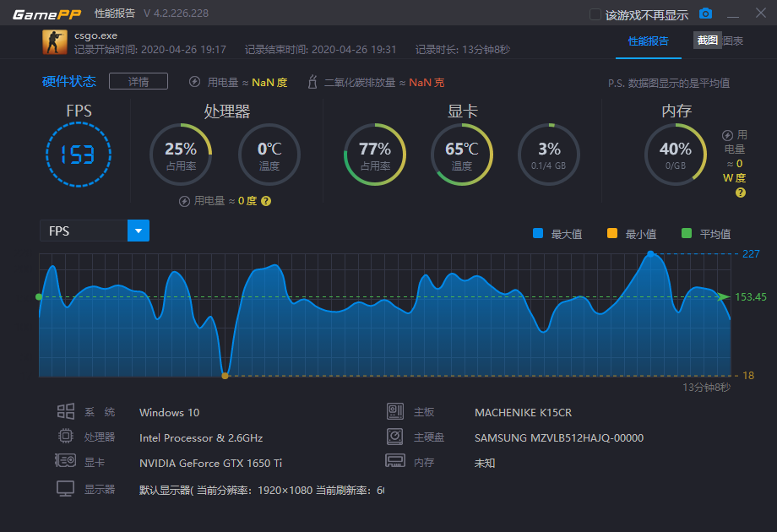Image resolution: width=777 pixels, height=532 pixels.
Task: Switch to 图表 tab
Action: [733, 41]
